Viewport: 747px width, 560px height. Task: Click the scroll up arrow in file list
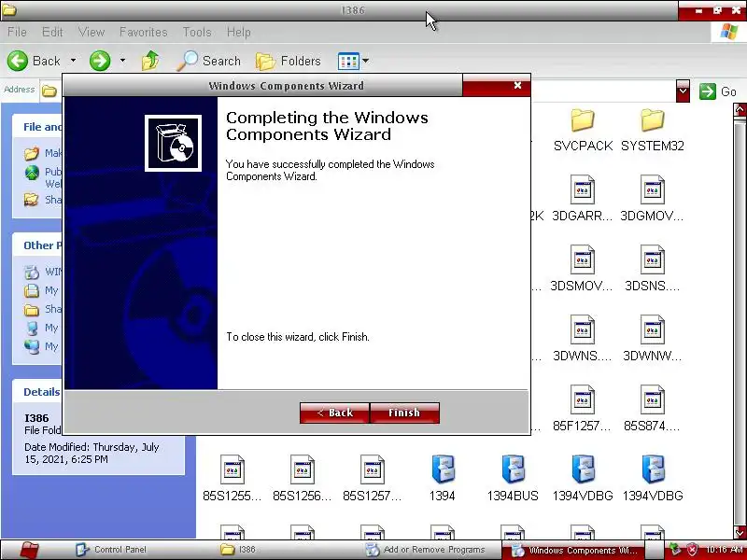740,110
